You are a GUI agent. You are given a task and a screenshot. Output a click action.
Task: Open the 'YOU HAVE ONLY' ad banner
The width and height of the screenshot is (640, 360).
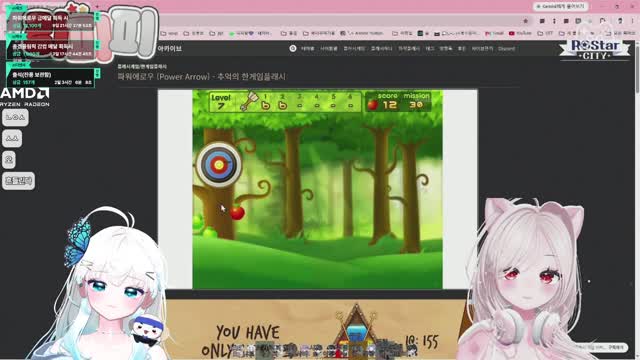click(316, 330)
